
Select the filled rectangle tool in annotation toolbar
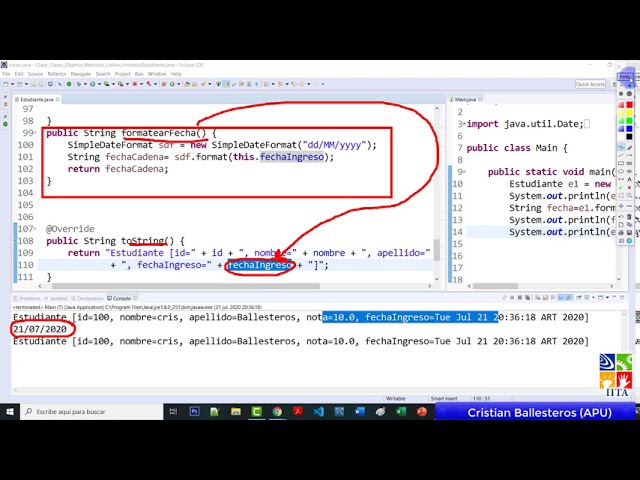click(629, 163)
